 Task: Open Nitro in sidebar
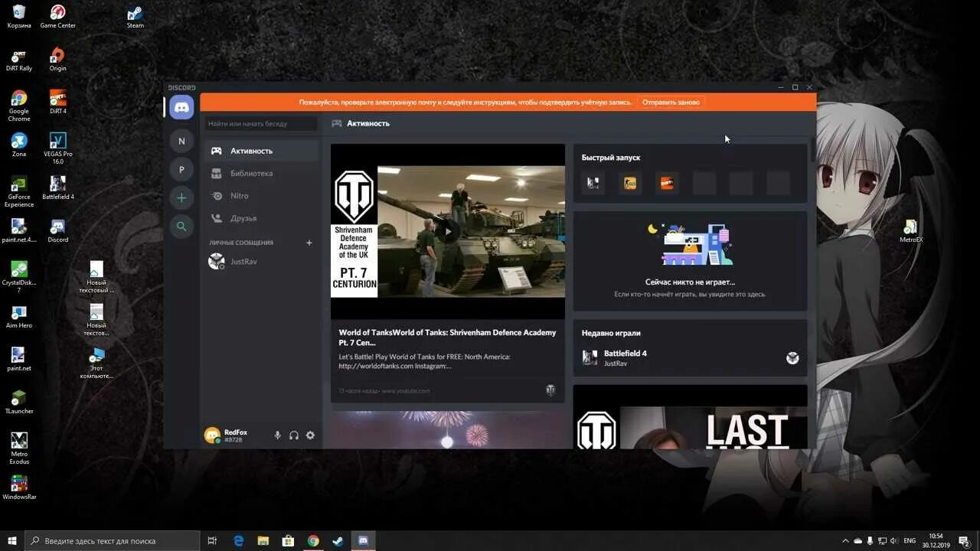(263, 196)
